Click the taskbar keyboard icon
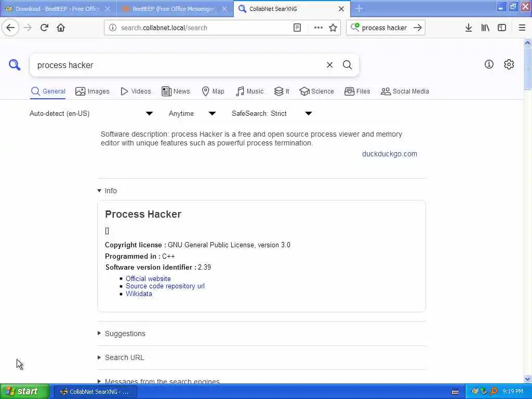This screenshot has height=399, width=532. [455, 392]
